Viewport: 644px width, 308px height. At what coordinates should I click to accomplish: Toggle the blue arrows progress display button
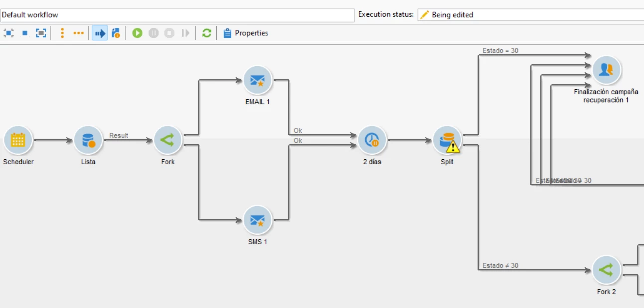[100, 33]
